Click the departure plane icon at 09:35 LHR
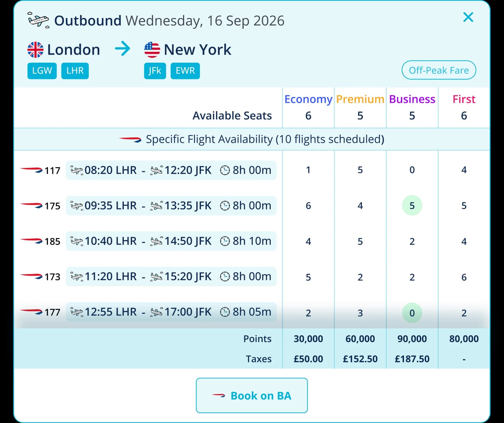 (77, 206)
